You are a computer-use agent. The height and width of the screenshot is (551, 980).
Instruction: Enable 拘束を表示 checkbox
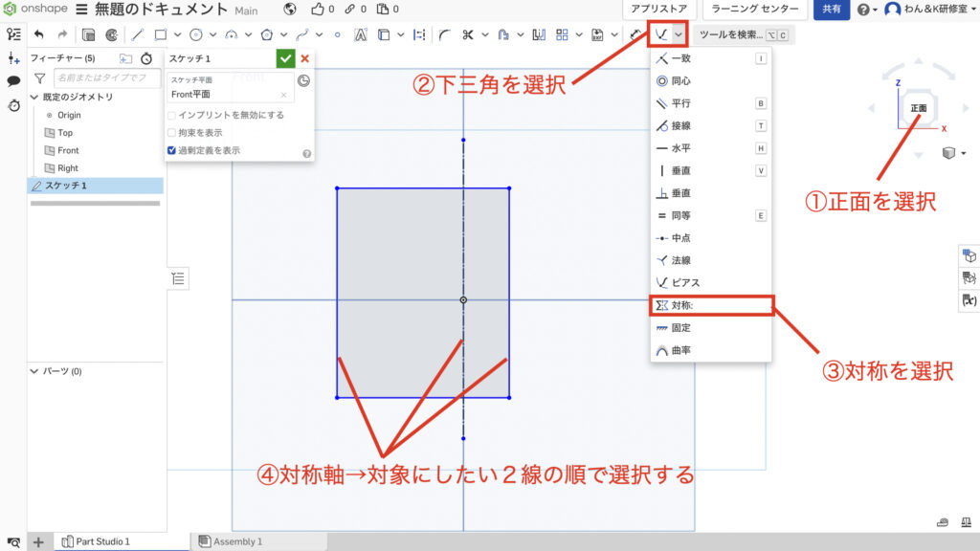pos(172,132)
